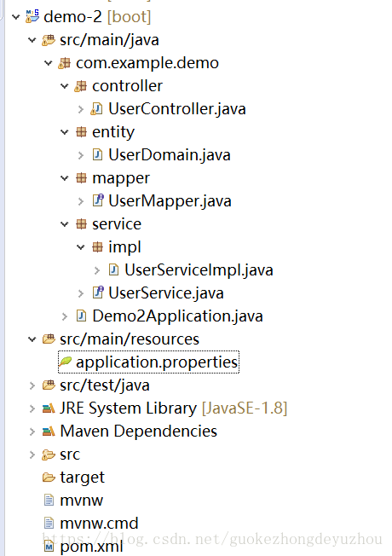
Task: Collapse the src/main/java tree node
Action: pos(32,40)
